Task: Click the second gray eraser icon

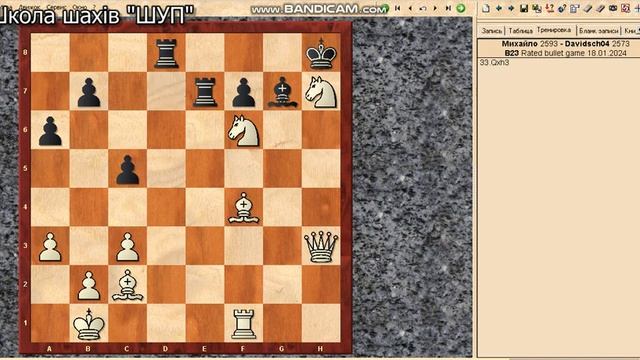Action: pos(600,8)
